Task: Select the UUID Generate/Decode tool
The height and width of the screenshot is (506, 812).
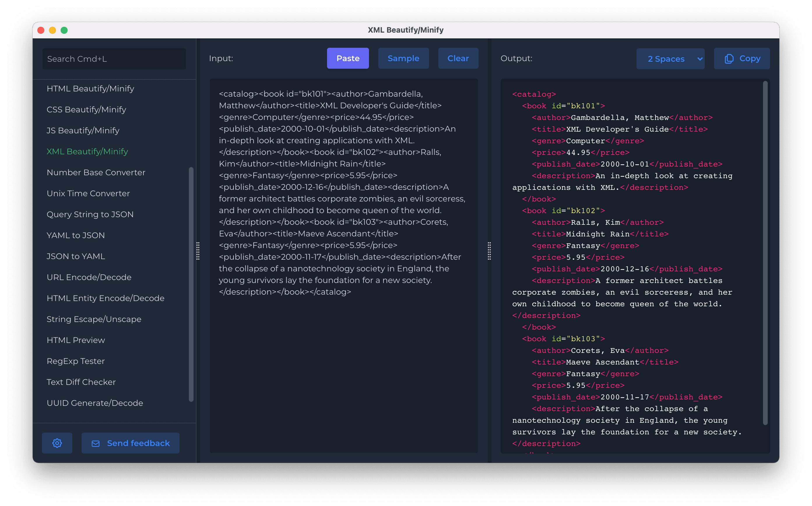Action: 95,403
